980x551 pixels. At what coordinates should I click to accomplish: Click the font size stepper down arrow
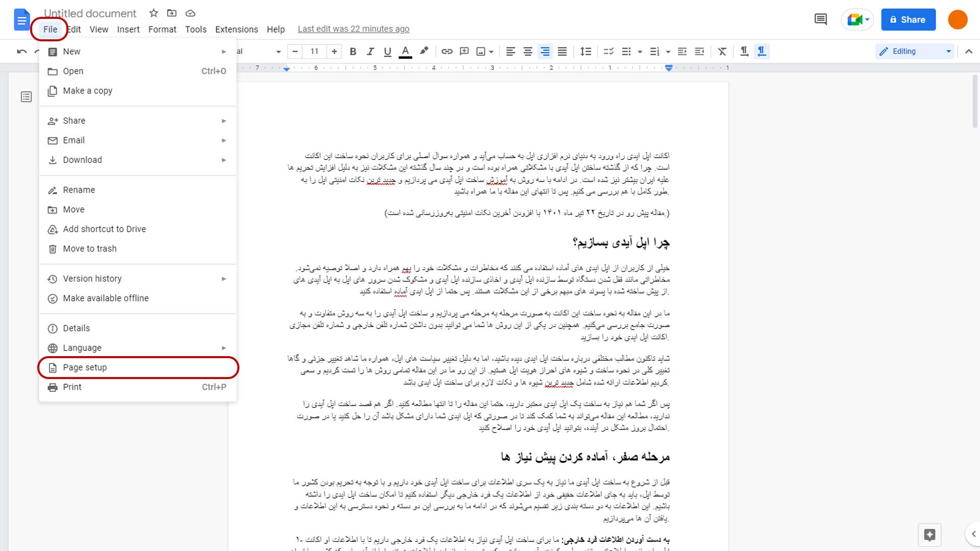tap(295, 51)
